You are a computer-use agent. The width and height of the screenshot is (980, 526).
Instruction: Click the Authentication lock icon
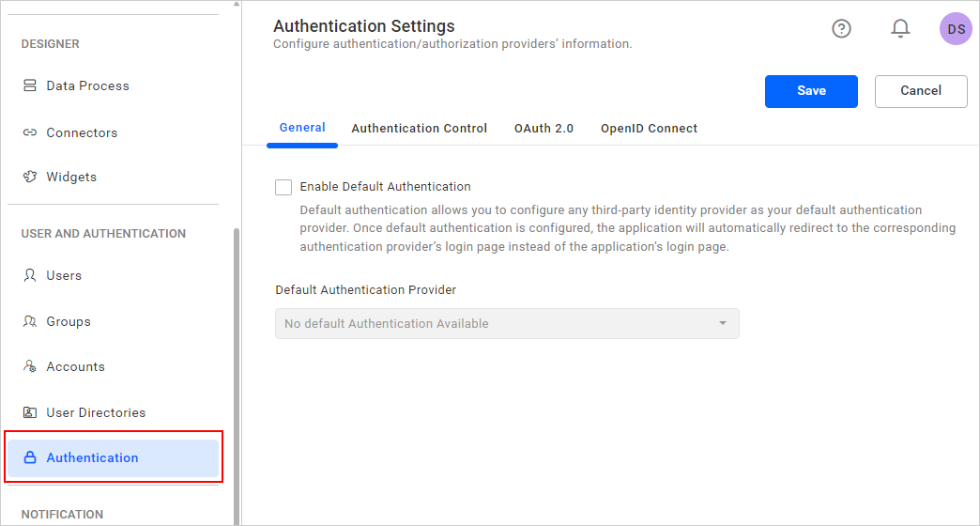(29, 457)
